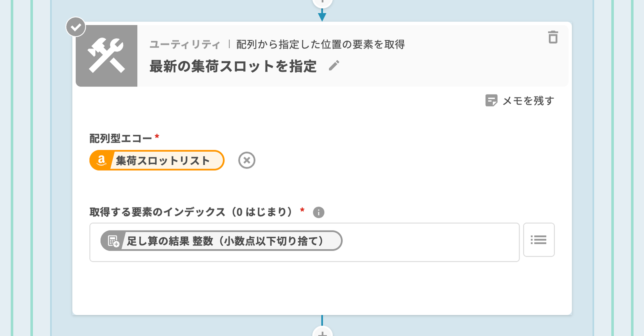Image resolution: width=644 pixels, height=336 pixels.
Task: Delete the step with the trash icon
Action: [x=553, y=37]
